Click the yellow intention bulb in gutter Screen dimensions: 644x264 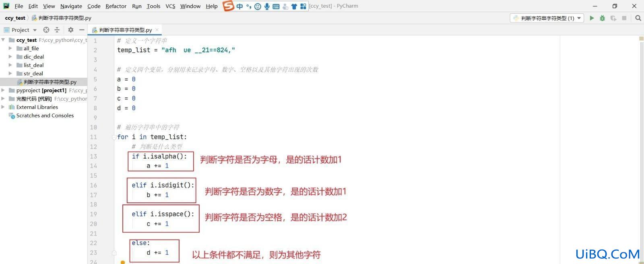coord(123,262)
